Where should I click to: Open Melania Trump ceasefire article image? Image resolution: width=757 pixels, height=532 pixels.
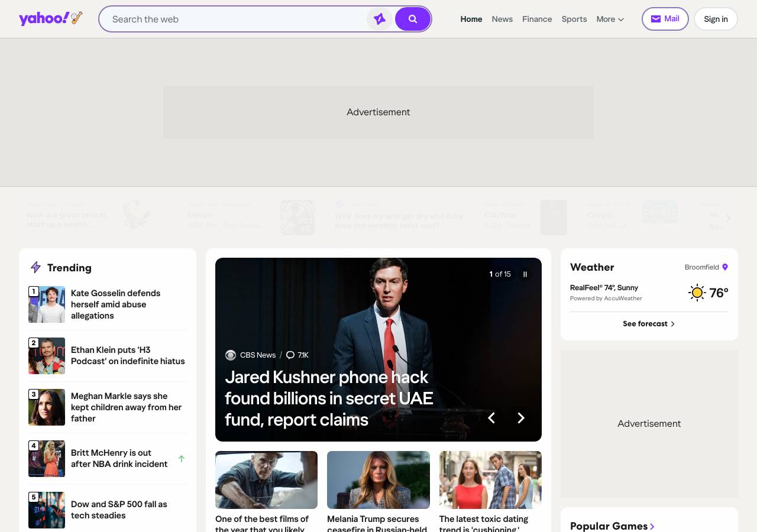(378, 480)
